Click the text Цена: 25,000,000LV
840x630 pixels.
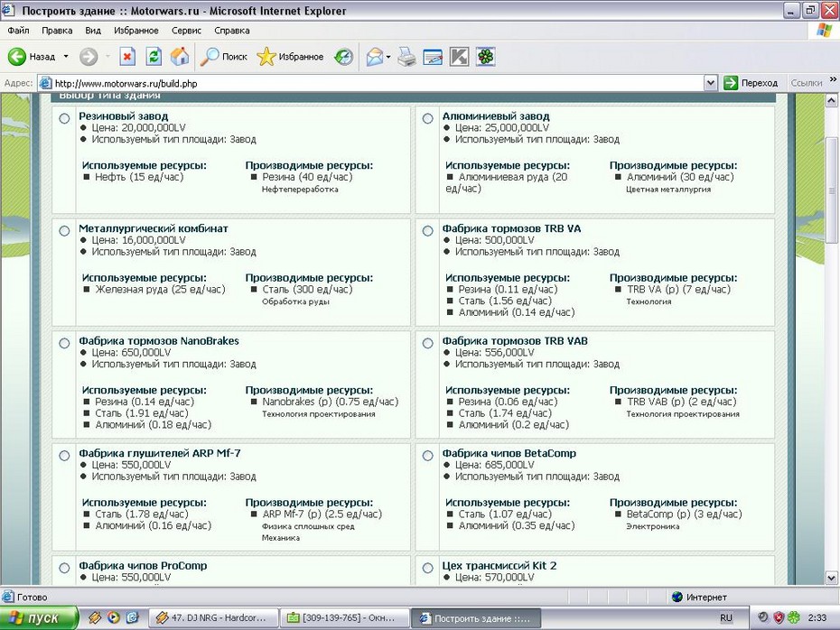tap(502, 128)
